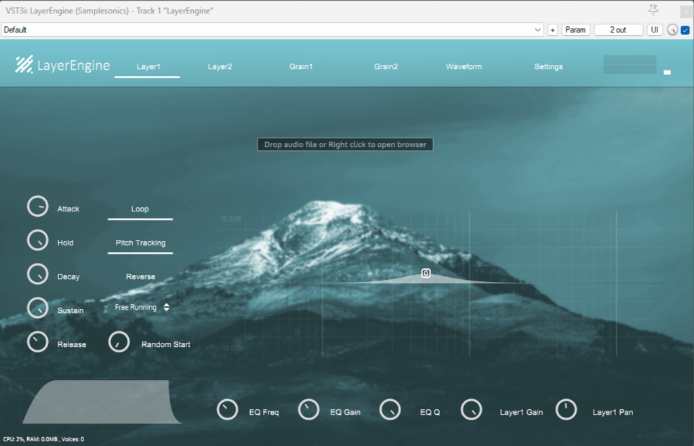694x446 pixels.
Task: Click the Param button
Action: [x=576, y=30]
